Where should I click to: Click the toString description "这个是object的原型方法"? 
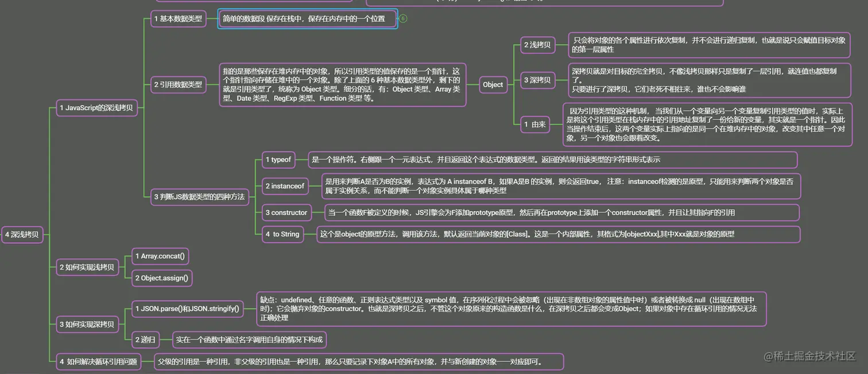tap(558, 234)
